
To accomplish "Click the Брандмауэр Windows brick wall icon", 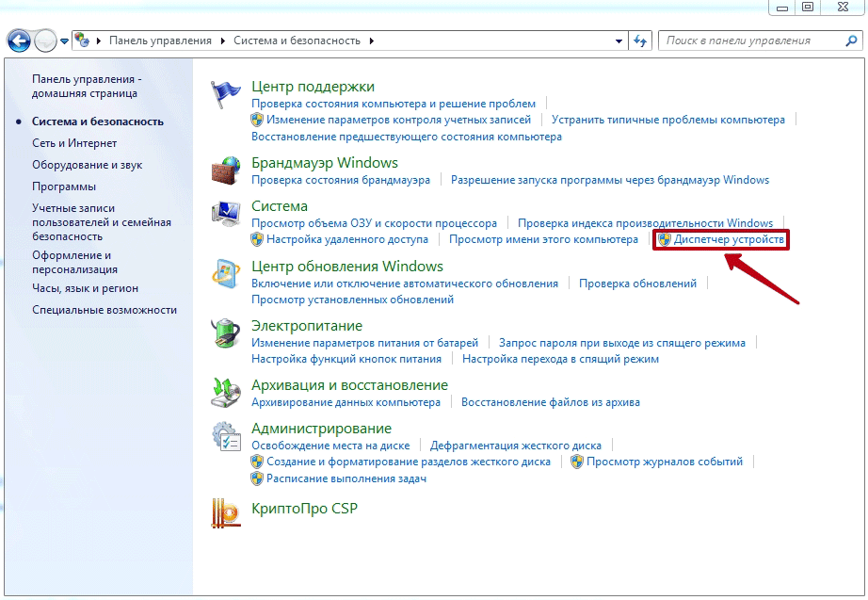I will click(226, 171).
